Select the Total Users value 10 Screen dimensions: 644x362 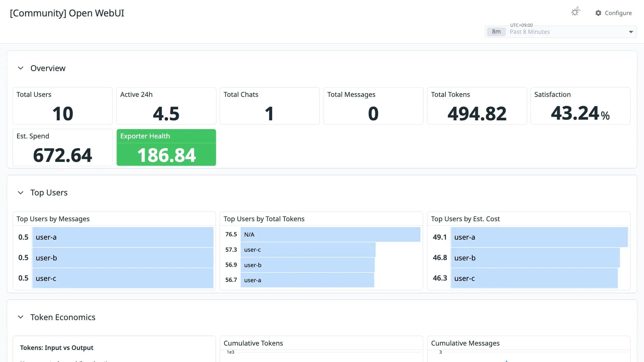[63, 114]
